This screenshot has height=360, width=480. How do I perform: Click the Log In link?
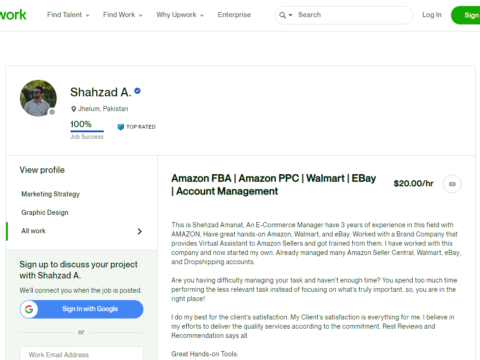[x=432, y=15]
